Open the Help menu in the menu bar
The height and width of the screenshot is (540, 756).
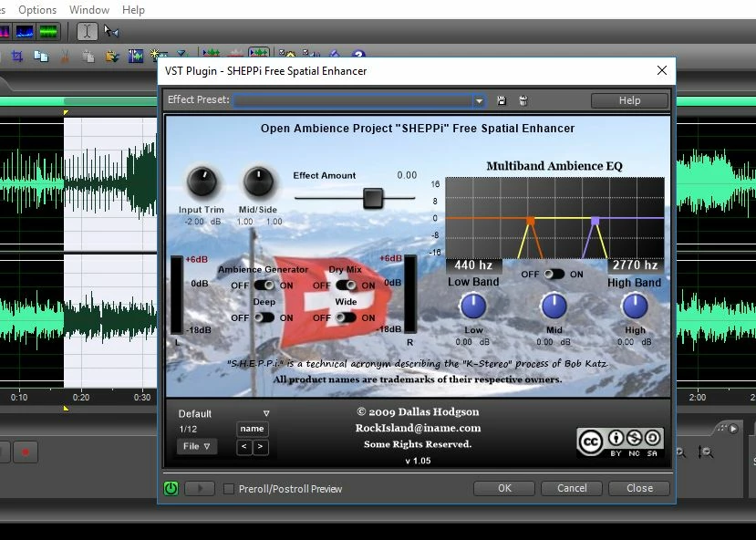(133, 10)
